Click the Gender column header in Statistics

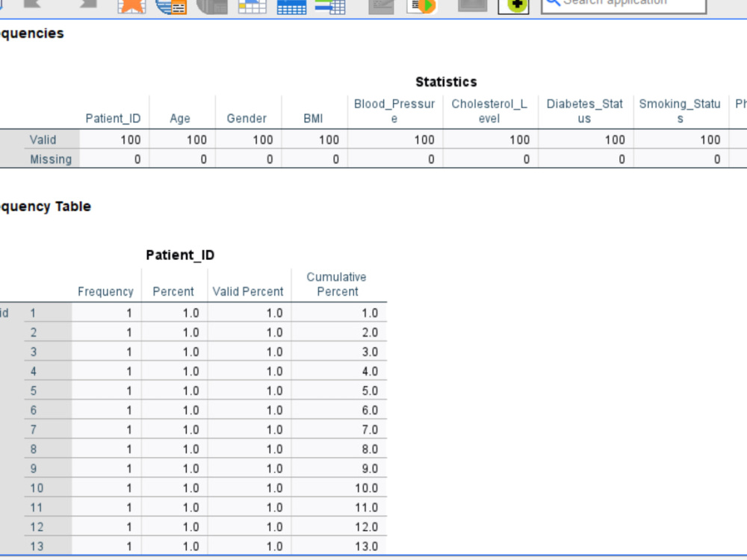[247, 119]
